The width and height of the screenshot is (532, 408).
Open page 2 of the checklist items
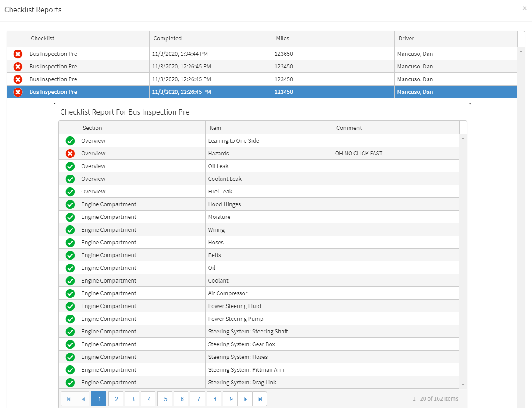click(x=116, y=399)
